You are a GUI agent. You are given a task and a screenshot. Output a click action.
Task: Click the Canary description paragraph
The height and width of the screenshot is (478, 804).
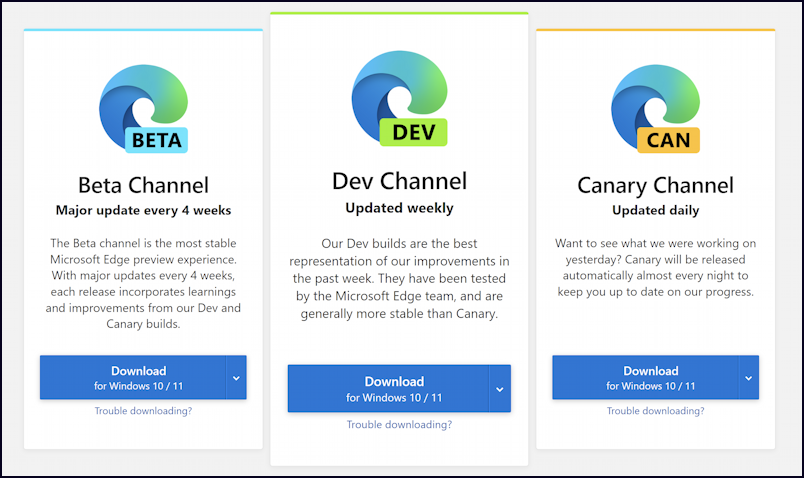(x=655, y=267)
